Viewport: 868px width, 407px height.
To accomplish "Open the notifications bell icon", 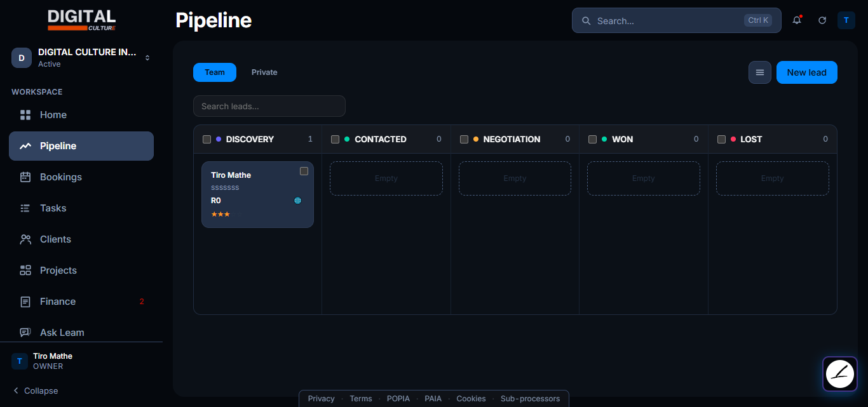I will pyautogui.click(x=797, y=20).
